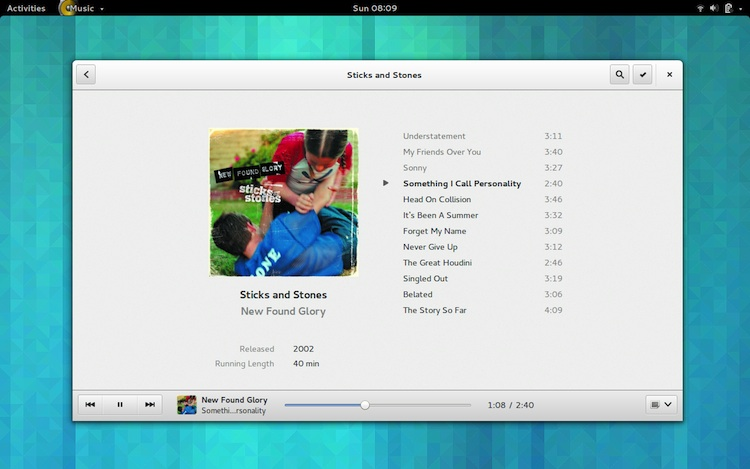Screen dimensions: 750x469
Task: Play the track Belated
Action: [x=418, y=294]
